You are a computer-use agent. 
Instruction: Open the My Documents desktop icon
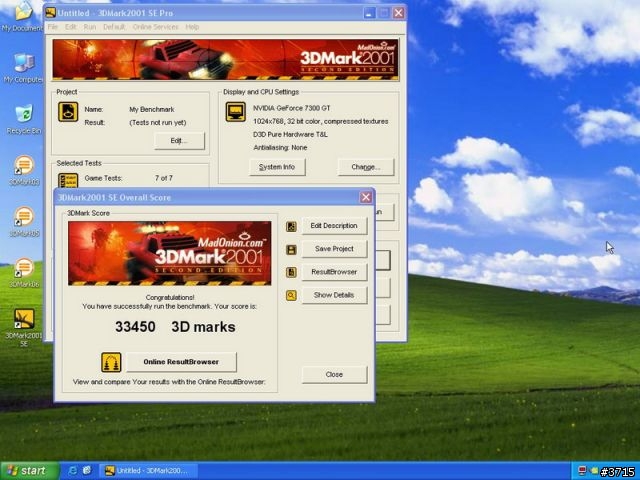(23, 16)
